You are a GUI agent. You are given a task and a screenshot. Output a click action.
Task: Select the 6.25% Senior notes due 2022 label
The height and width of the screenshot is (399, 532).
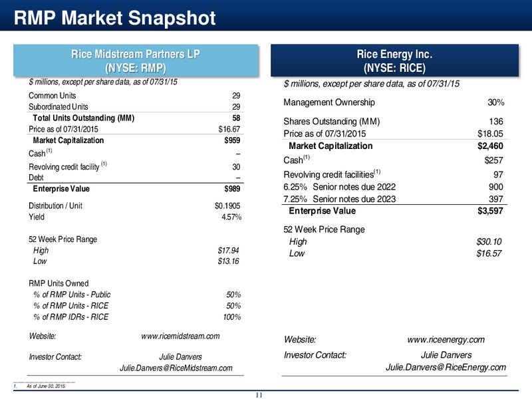point(340,187)
